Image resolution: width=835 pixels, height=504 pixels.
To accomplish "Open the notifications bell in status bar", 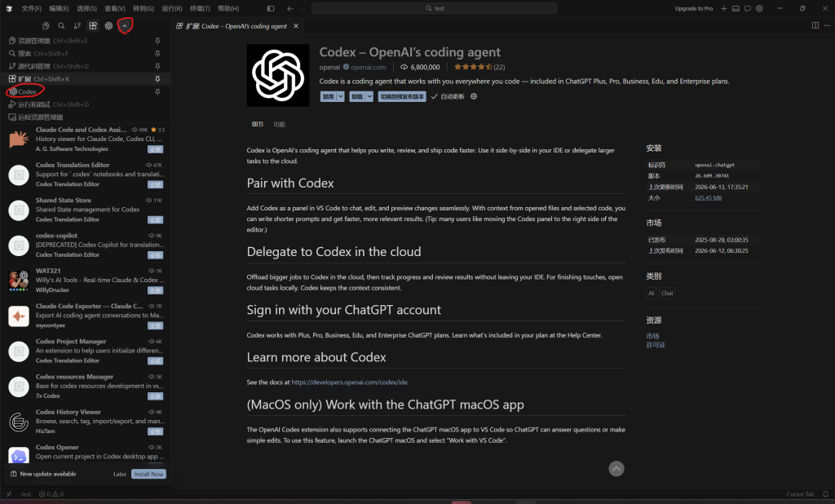I will [825, 494].
